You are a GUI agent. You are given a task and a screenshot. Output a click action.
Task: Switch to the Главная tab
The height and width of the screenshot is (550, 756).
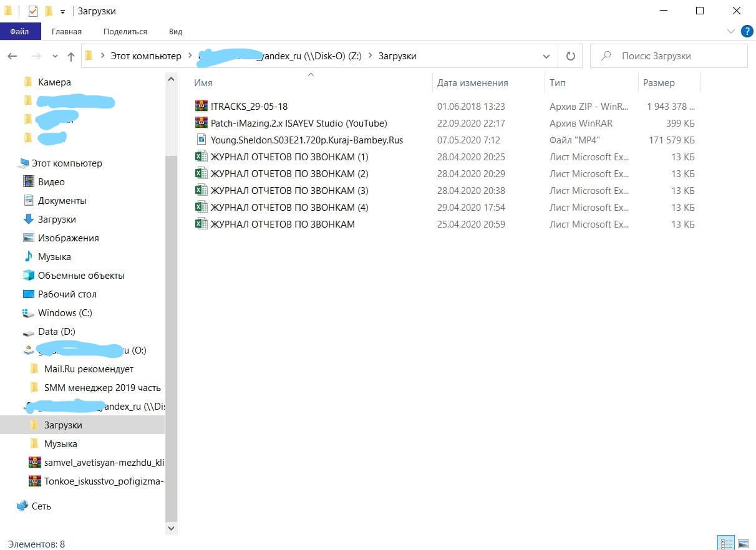(x=67, y=31)
